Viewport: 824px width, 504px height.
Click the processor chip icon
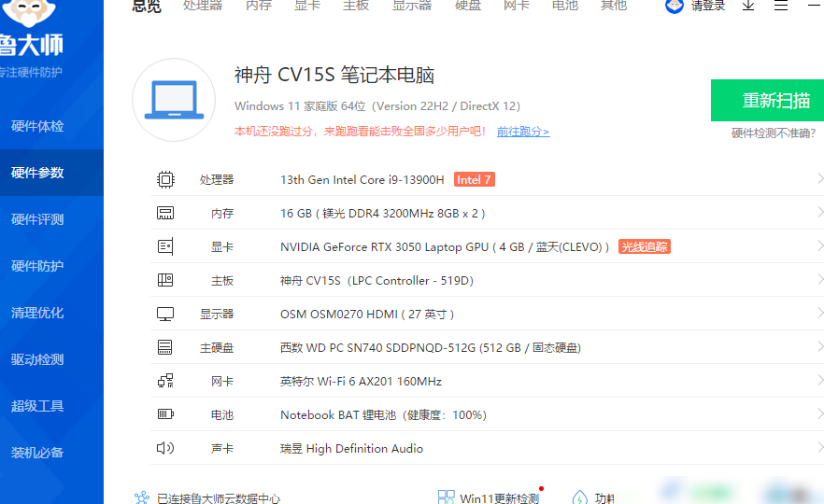[x=165, y=179]
